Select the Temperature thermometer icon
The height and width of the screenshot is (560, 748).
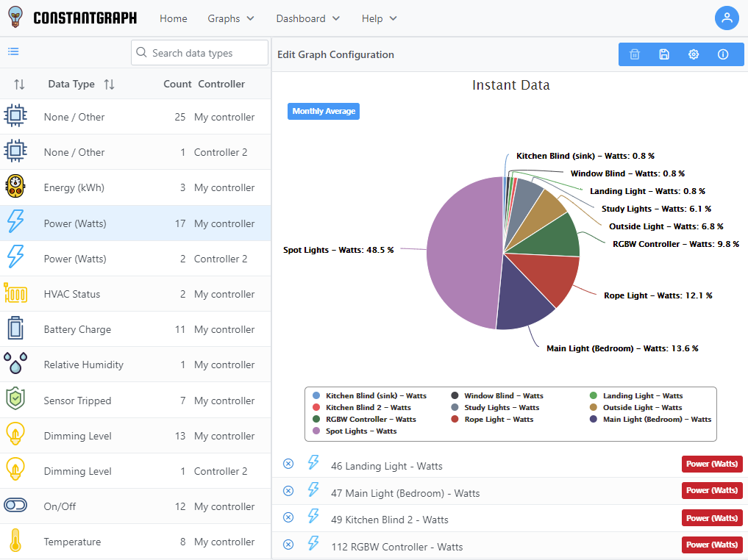[x=15, y=542]
